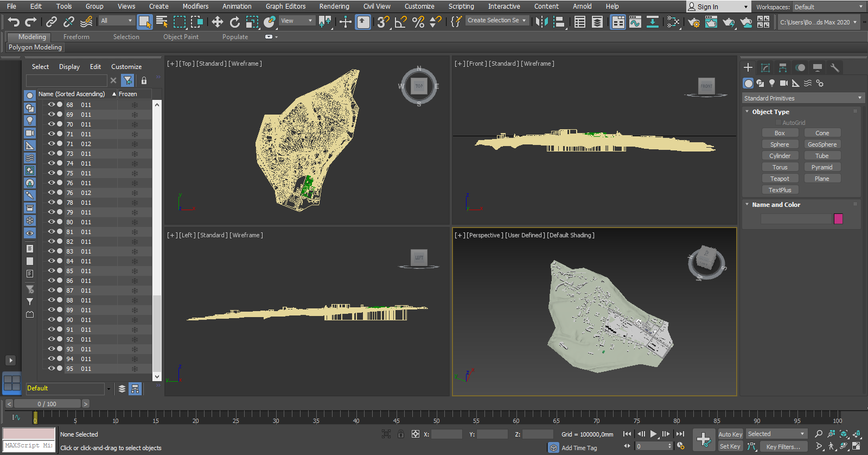This screenshot has width=868, height=455.
Task: Open the Modify command panel tab
Action: point(765,68)
